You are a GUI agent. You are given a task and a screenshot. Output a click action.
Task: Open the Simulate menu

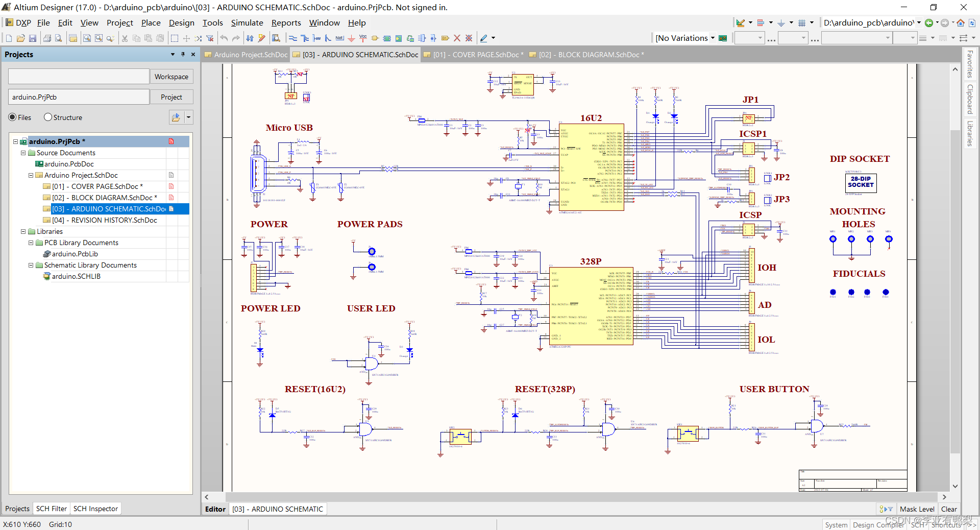coord(247,23)
